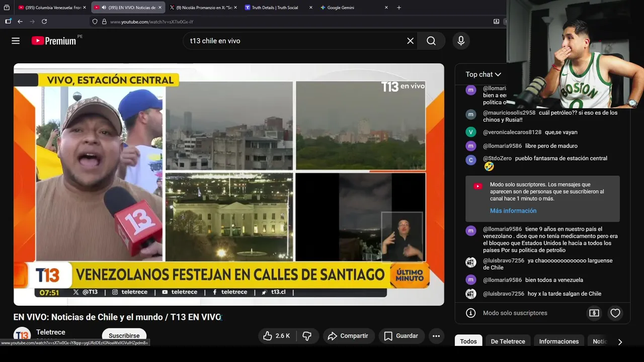Open Teletrece channel avatar
The image size is (644, 362).
click(22, 335)
